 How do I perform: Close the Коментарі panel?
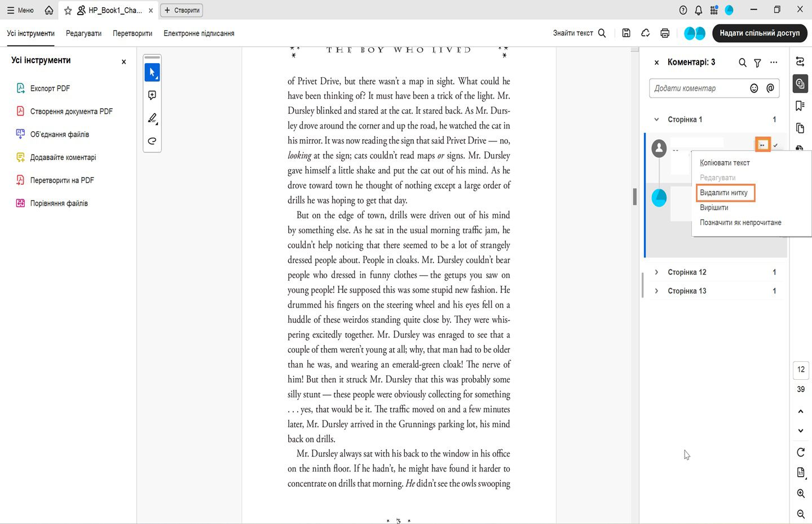click(656, 63)
